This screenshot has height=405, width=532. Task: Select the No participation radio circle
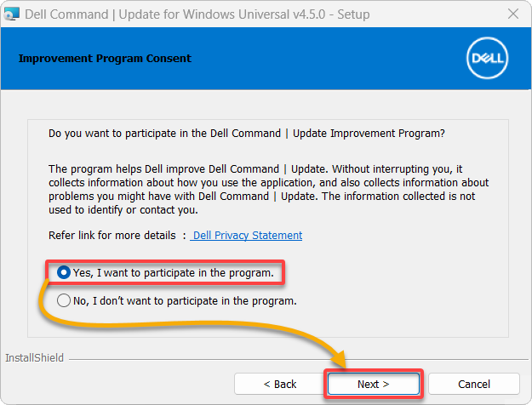[64, 300]
